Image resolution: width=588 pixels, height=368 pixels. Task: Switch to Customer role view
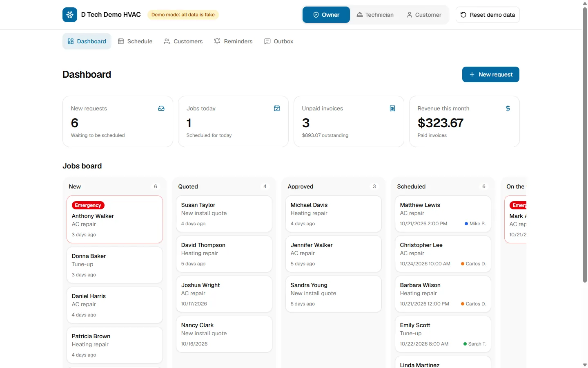(x=424, y=15)
